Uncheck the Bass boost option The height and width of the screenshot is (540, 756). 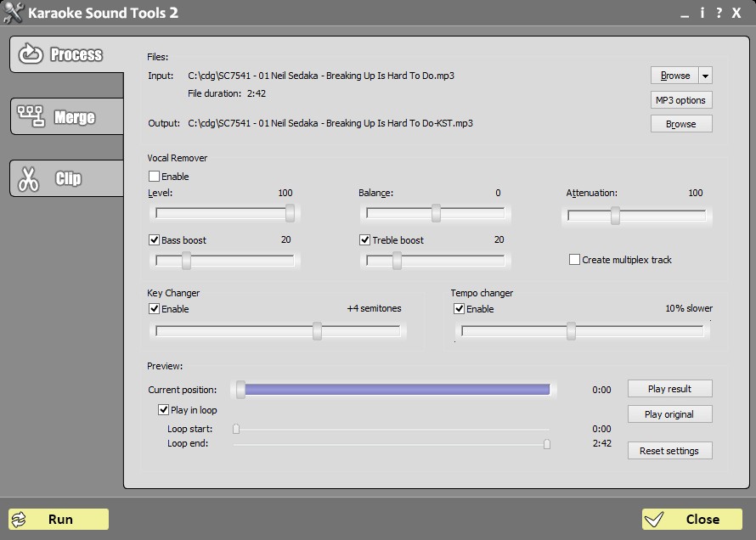pyautogui.click(x=154, y=239)
